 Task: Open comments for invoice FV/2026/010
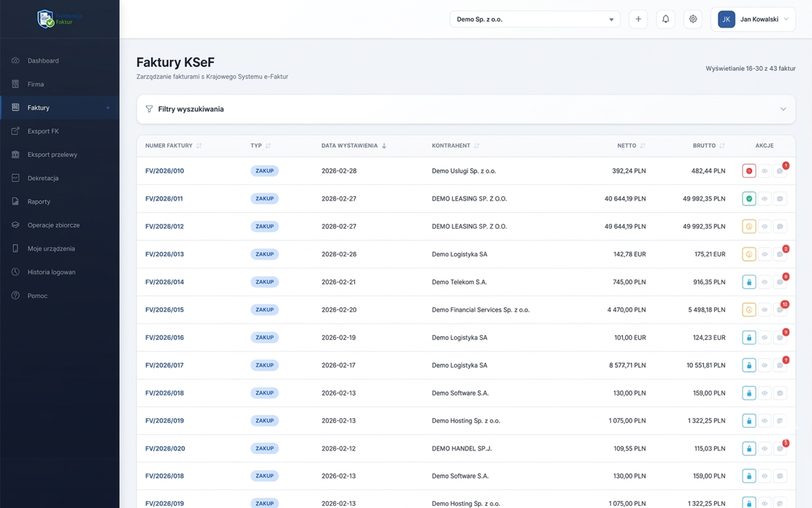779,171
